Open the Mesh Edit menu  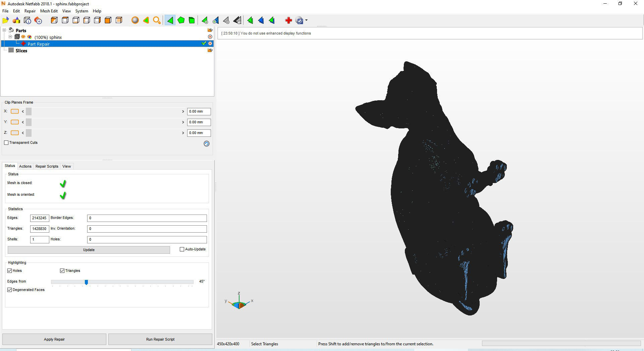(x=49, y=11)
